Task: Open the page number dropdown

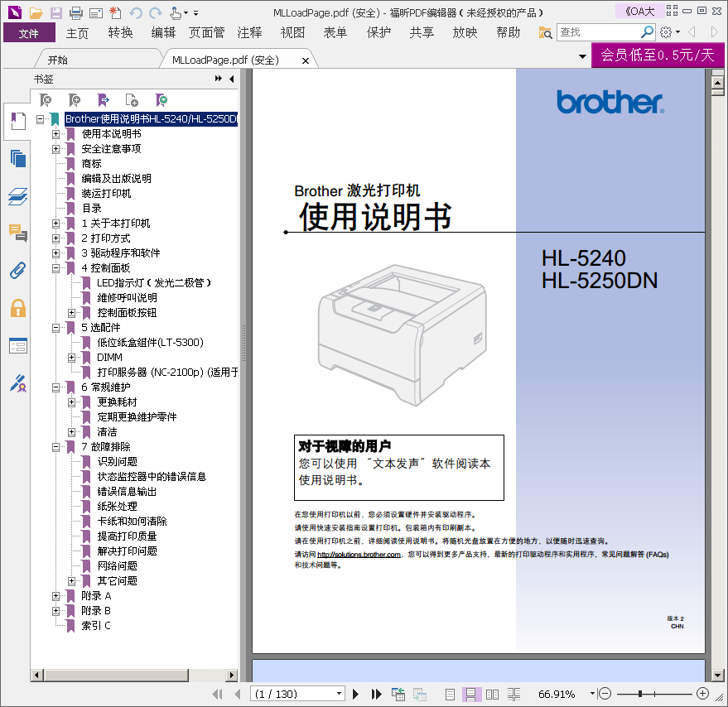Action: [340, 694]
